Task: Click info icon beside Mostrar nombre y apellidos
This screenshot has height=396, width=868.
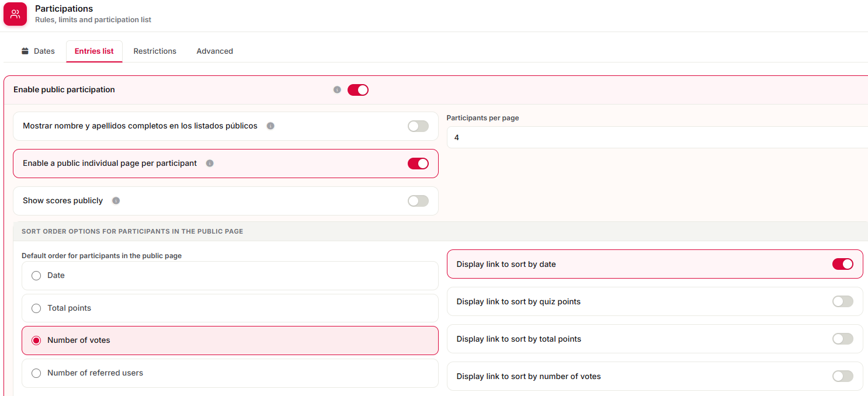Action: 270,126
